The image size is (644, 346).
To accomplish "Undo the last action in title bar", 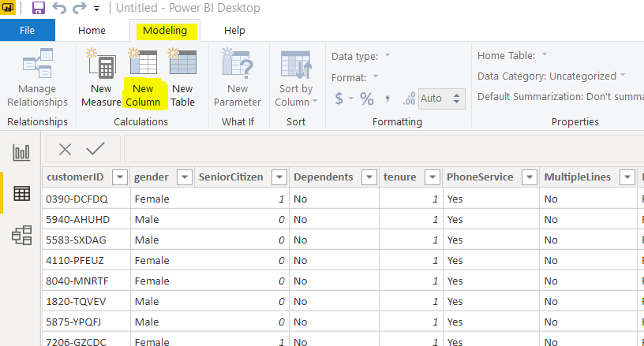I will click(x=59, y=8).
